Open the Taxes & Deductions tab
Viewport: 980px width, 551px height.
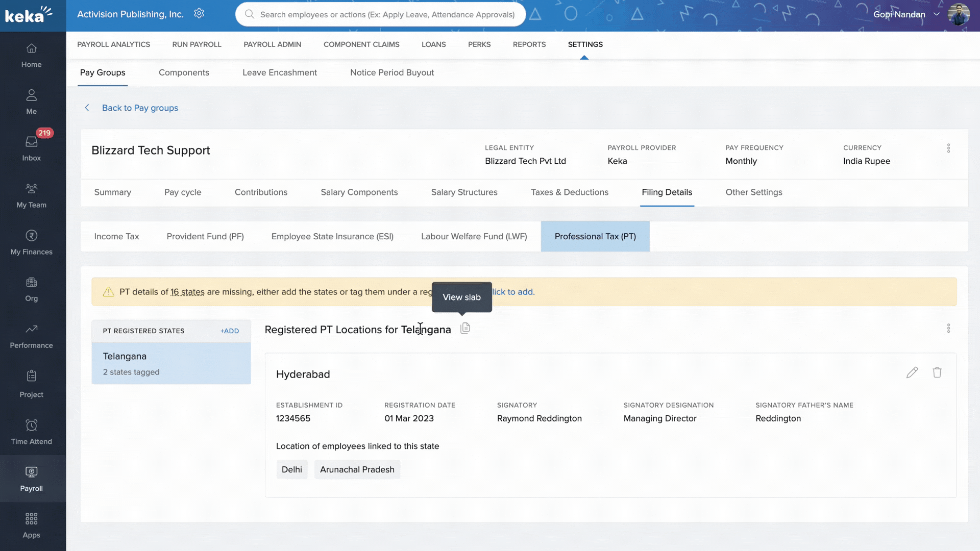(569, 192)
